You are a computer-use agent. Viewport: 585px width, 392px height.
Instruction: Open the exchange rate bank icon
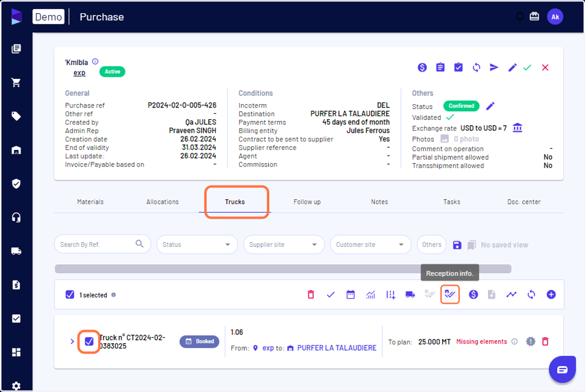click(x=518, y=128)
